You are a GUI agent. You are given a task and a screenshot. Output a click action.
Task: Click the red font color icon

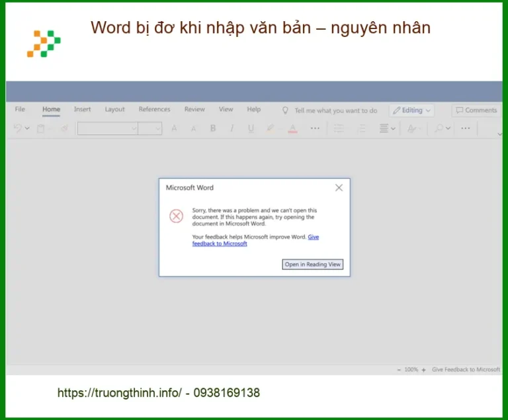click(x=292, y=129)
